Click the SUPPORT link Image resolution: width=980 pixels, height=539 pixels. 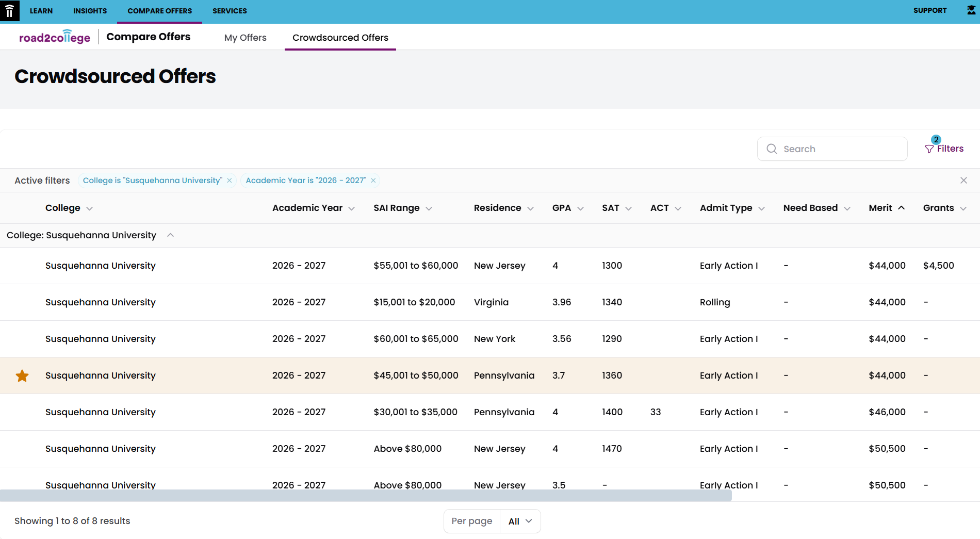[x=930, y=10]
